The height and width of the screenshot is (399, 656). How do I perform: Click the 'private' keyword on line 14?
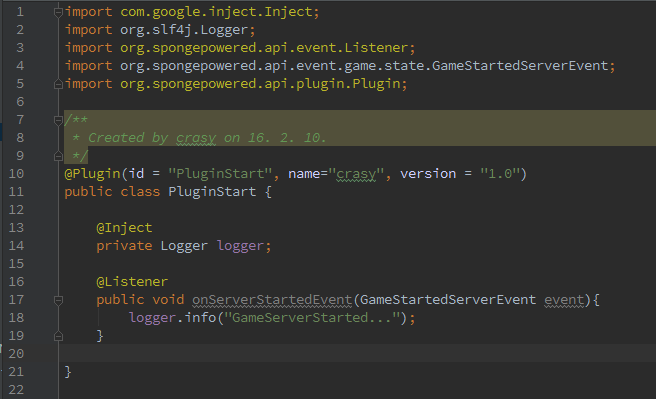tap(124, 246)
